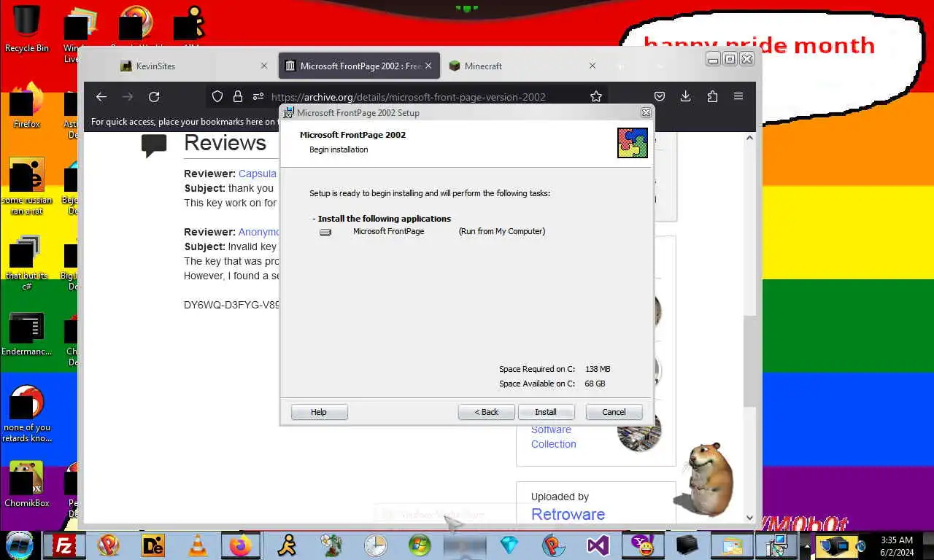934x560 pixels.
Task: Select the Microsoft FrontPage drive icon
Action: tap(325, 232)
